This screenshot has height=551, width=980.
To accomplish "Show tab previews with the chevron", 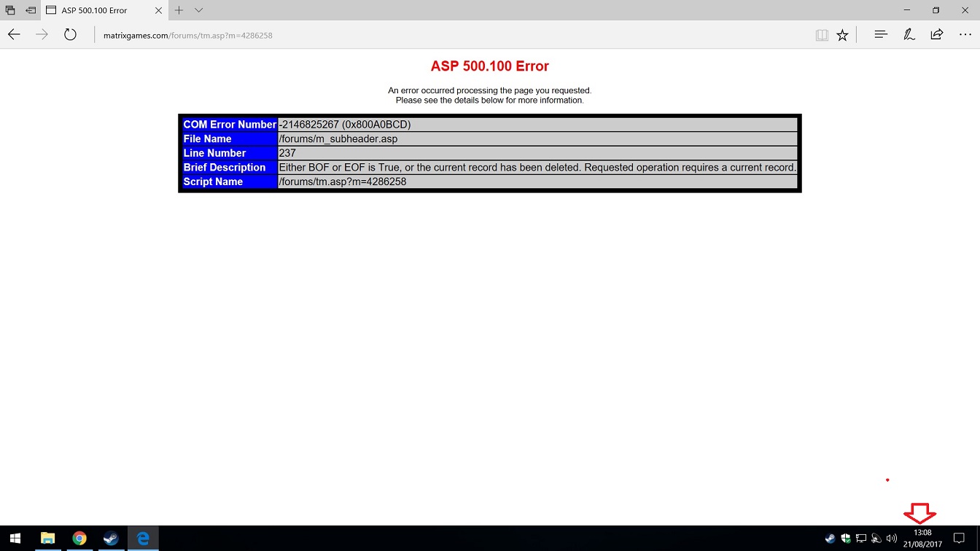I will click(x=198, y=10).
